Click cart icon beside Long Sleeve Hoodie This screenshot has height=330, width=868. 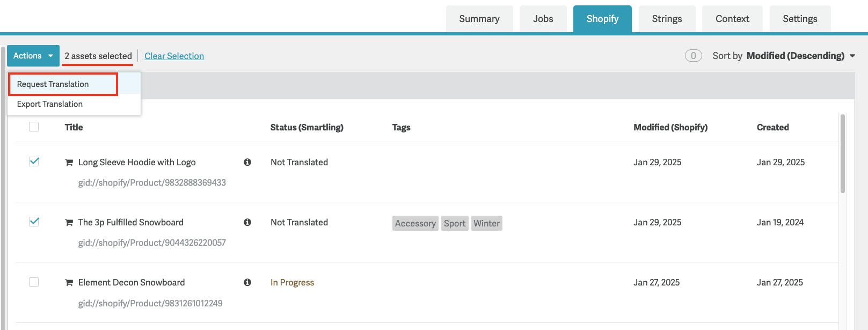click(69, 163)
